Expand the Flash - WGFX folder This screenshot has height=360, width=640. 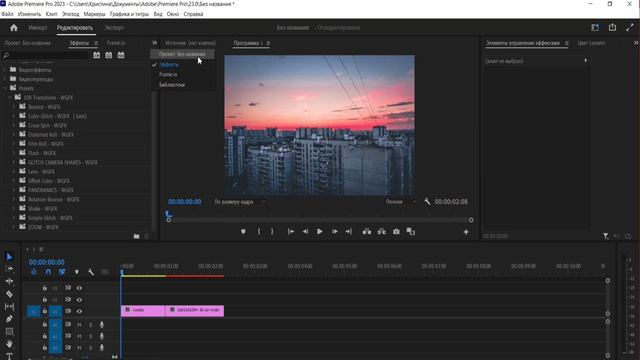tap(14, 153)
